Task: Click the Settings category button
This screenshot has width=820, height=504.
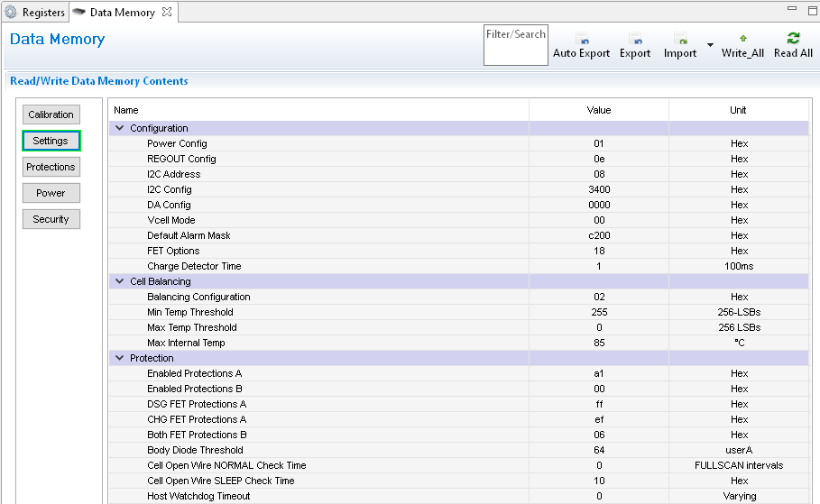Action: click(x=51, y=141)
